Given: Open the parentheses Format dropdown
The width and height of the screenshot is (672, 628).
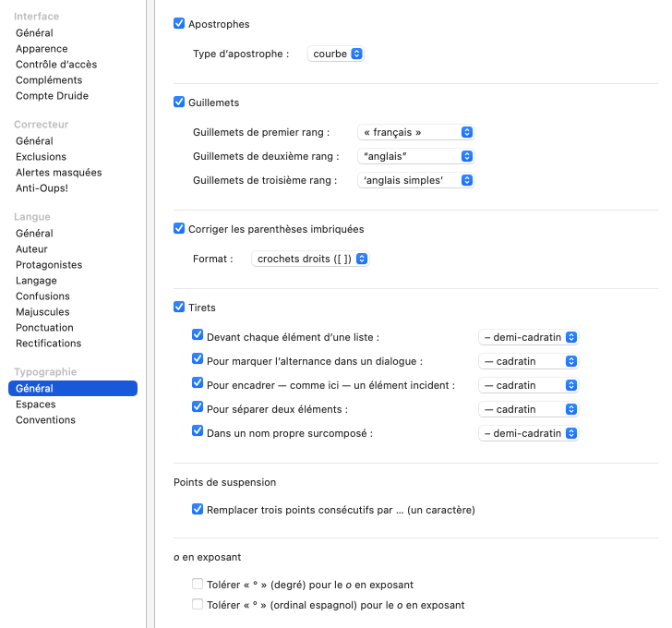Looking at the screenshot, I should [310, 260].
